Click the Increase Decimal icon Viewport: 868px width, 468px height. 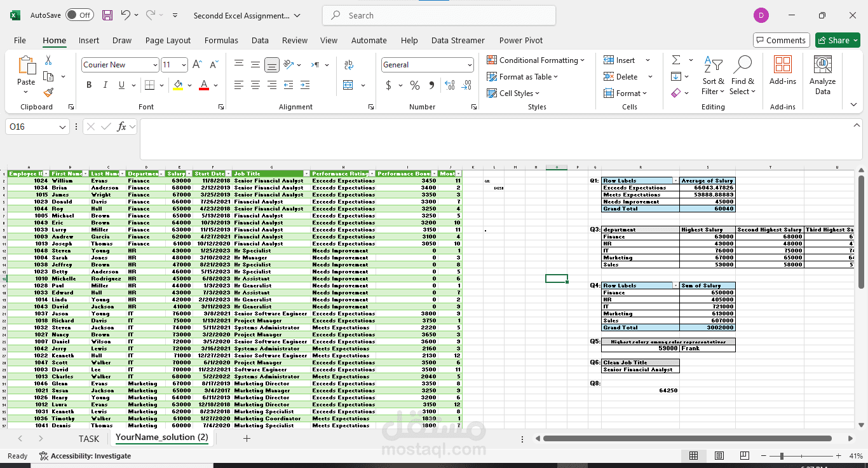coord(450,85)
